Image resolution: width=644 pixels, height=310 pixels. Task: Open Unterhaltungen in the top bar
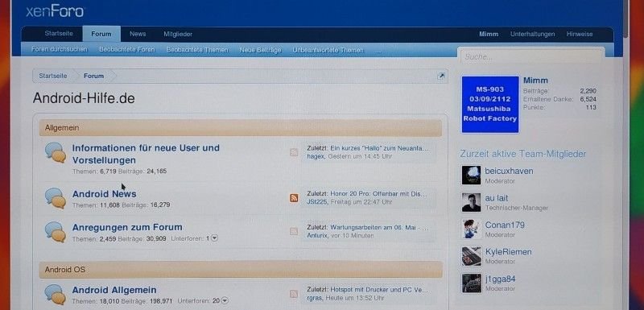coord(532,34)
